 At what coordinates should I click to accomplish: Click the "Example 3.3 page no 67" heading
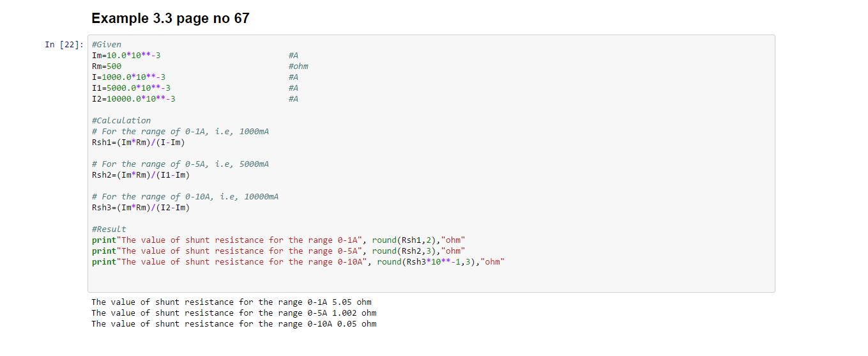point(170,19)
